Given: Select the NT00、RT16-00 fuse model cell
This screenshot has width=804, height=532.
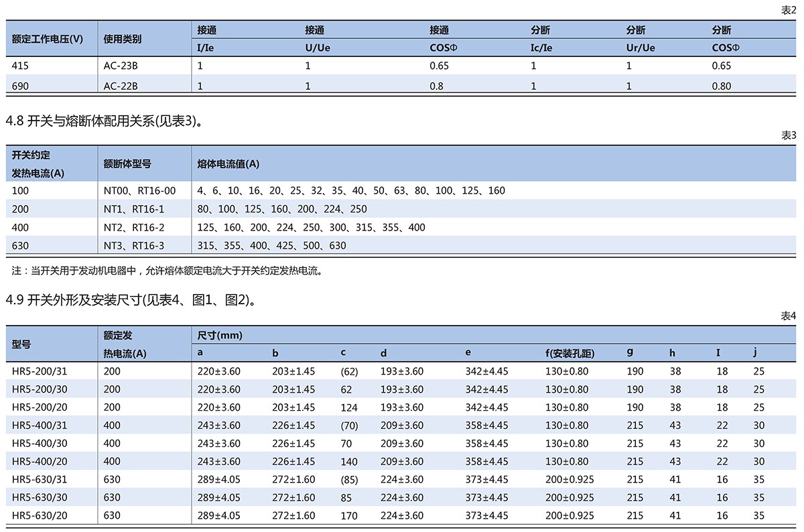Looking at the screenshot, I should coord(139,191).
